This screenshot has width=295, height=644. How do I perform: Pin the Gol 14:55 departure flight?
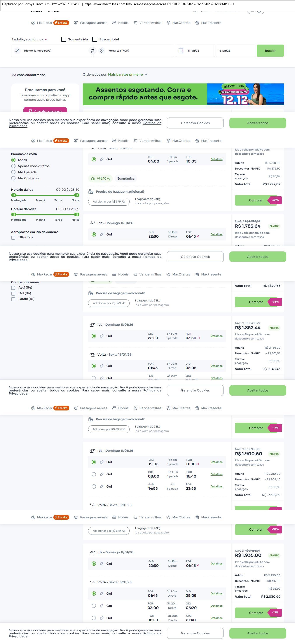tap(102, 486)
